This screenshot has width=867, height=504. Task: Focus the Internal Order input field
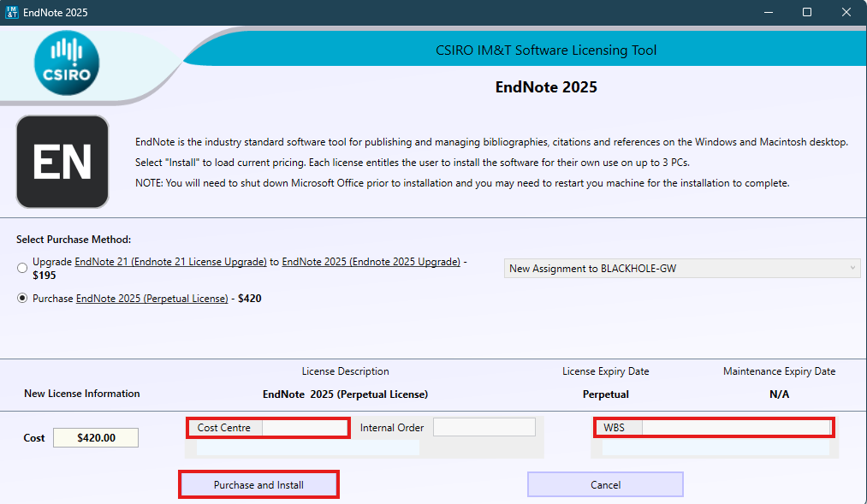(484, 427)
